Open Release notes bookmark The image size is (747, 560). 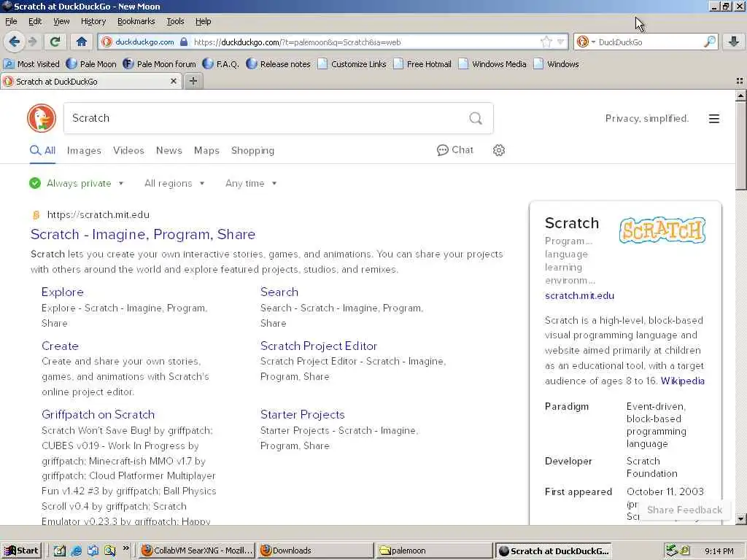[279, 64]
